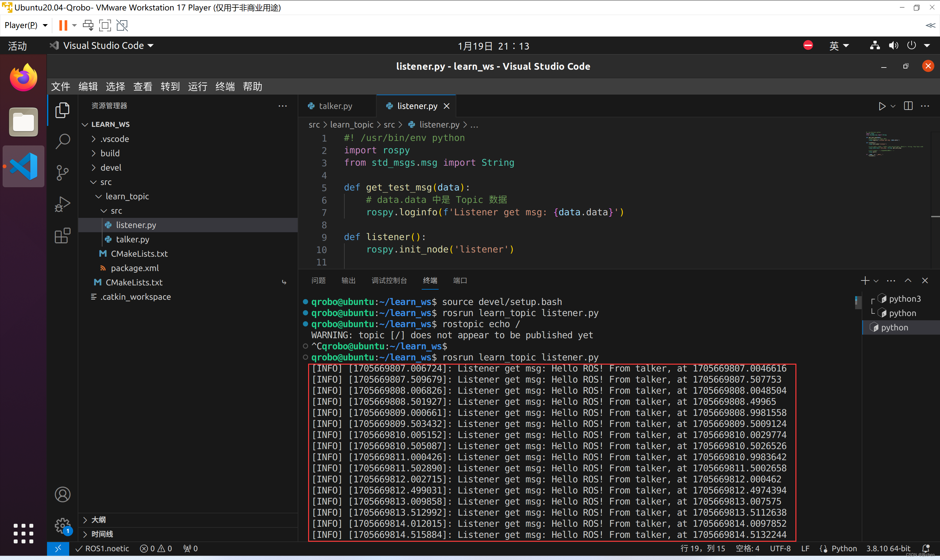Change indentation via 空格: 4

[747, 548]
